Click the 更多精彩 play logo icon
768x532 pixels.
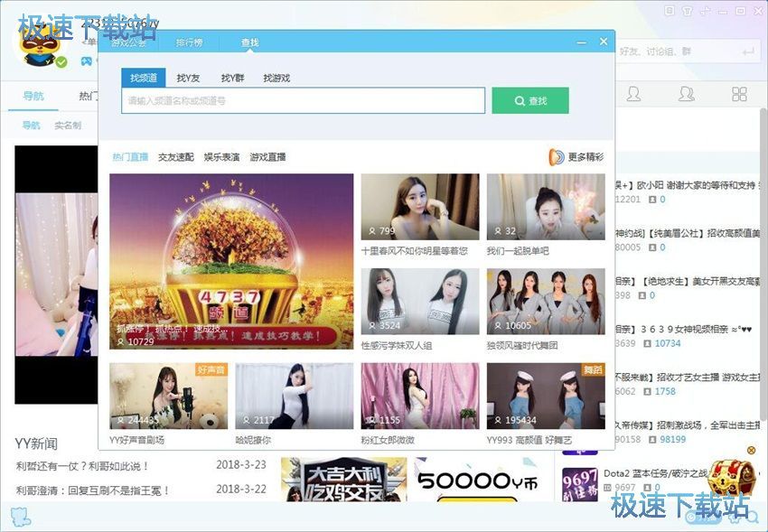[557, 157]
